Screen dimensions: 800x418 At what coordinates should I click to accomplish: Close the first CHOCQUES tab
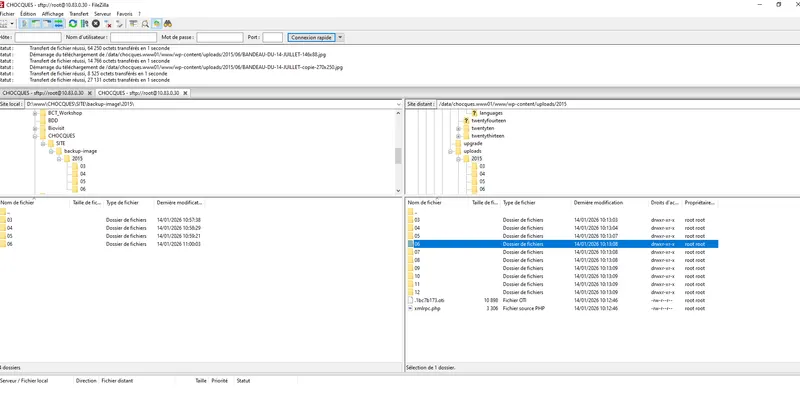pyautogui.click(x=90, y=93)
